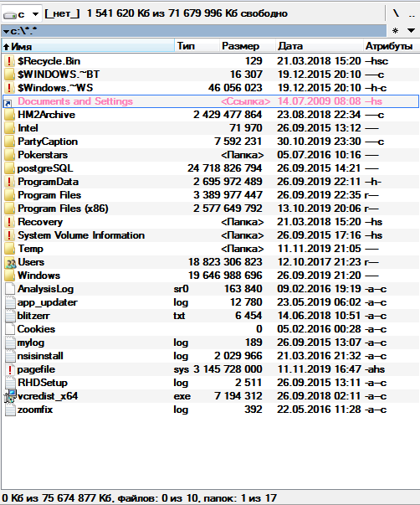
Task: Click the app_updater log file icon
Action: click(10, 302)
